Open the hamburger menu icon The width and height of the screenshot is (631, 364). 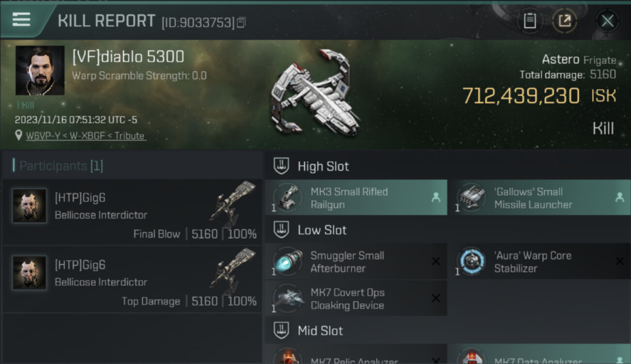(21, 19)
